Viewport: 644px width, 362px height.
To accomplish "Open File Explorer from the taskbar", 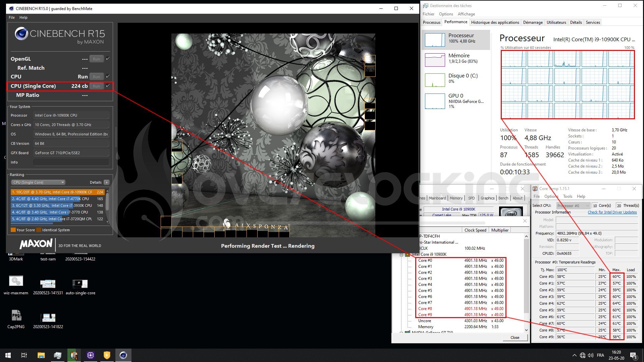I will (x=41, y=355).
